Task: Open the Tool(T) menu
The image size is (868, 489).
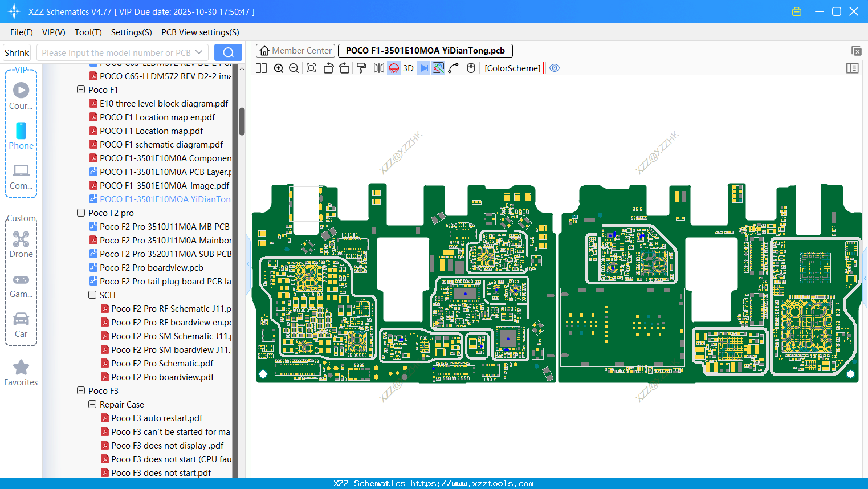Action: [88, 32]
